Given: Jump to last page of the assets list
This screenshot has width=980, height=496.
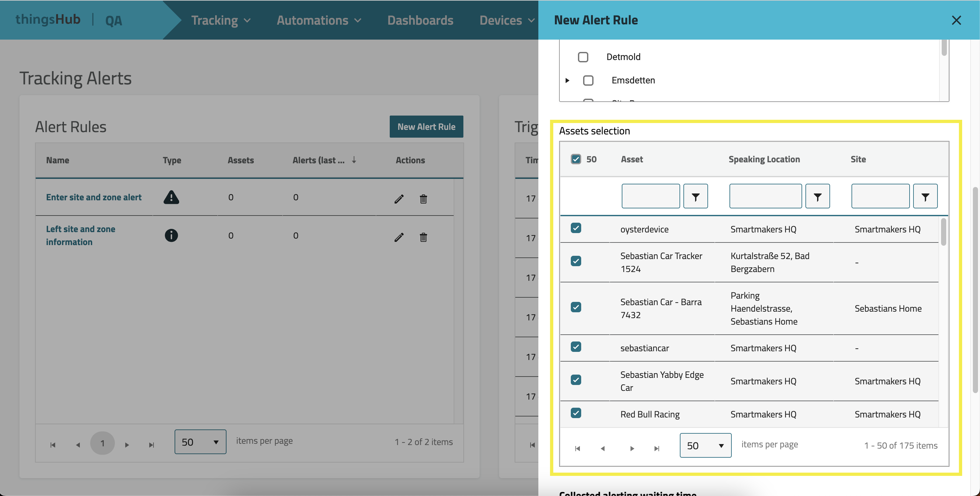Looking at the screenshot, I should point(656,448).
